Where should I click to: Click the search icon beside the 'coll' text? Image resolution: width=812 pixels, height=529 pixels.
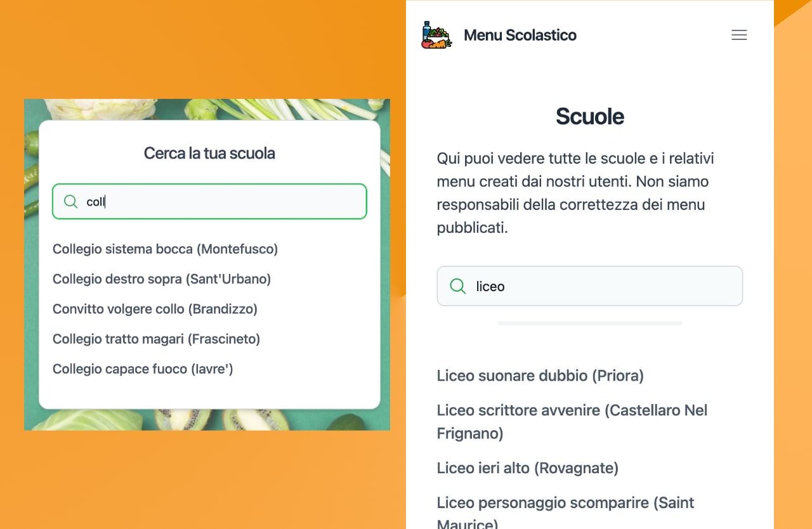(x=70, y=201)
